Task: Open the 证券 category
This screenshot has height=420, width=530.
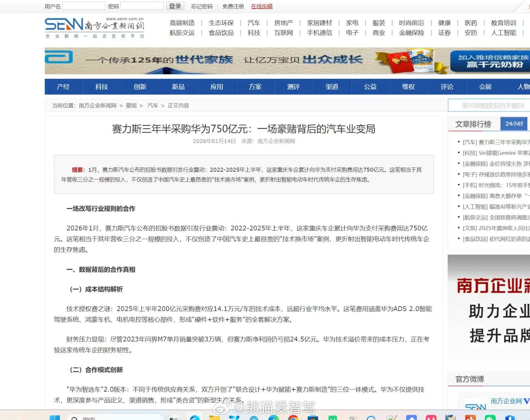Action: [x=444, y=33]
